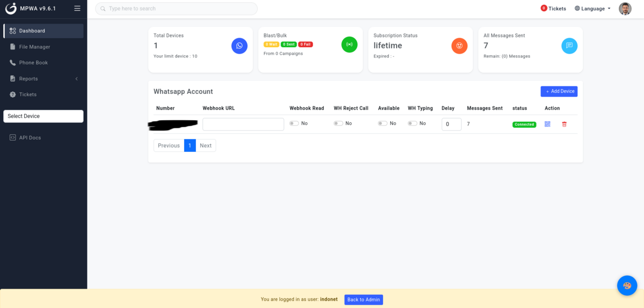Open the user profile avatar

coord(625,9)
